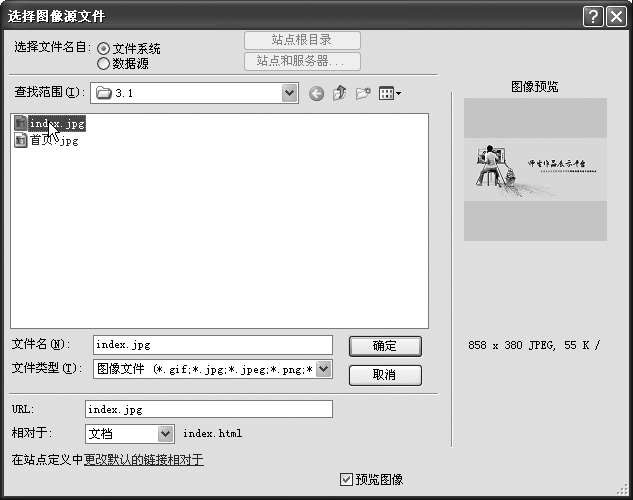Click the image preview thumbnail
Screen dimensions: 633x500
point(535,169)
